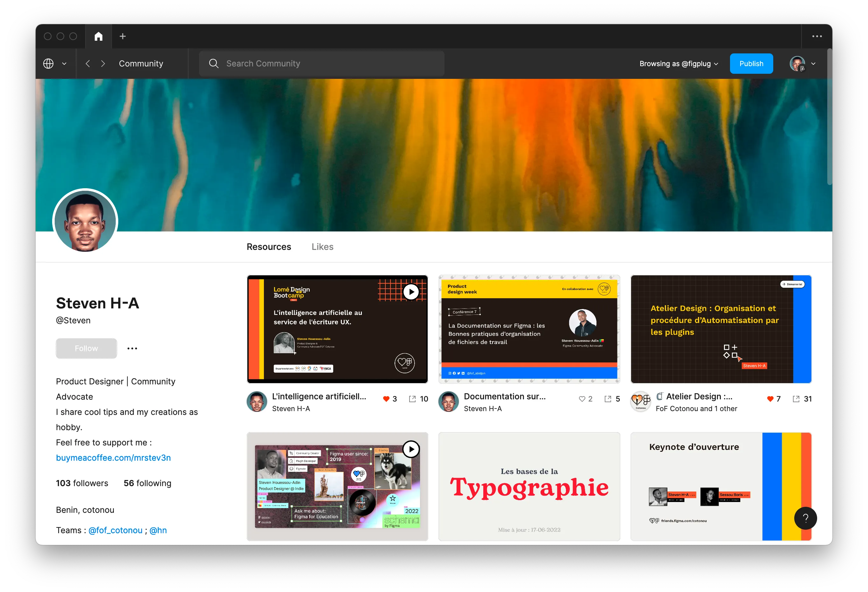Click FoF Cotonou and 1 other
Screen dimensions: 868x592
(x=696, y=409)
